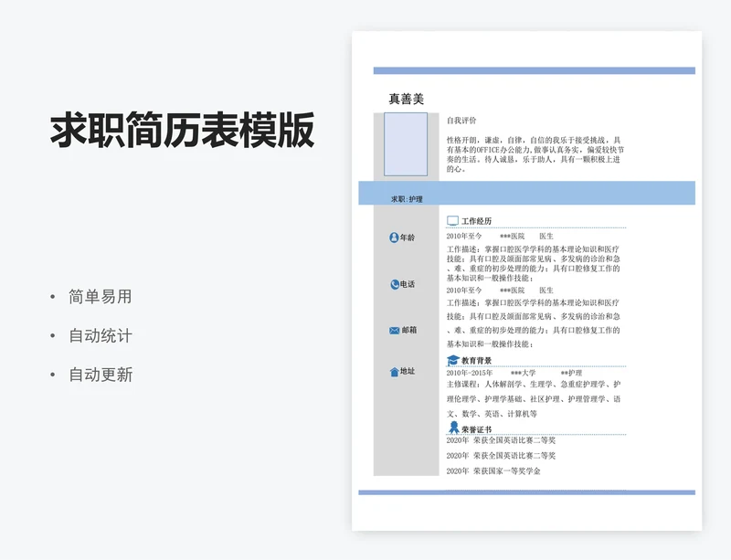
Task: Select the blank photo placeholder in the resume
Action: click(406, 144)
